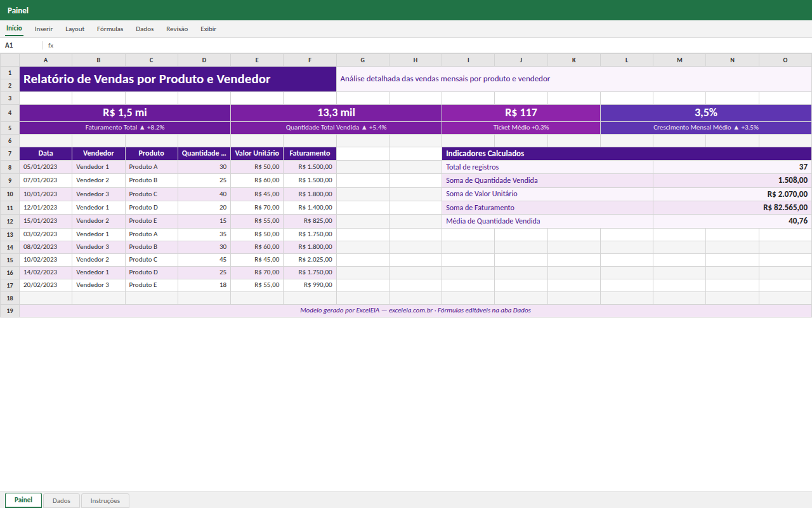Click the fx insert function icon
Viewport: 812px width, 508px height.
(51, 46)
